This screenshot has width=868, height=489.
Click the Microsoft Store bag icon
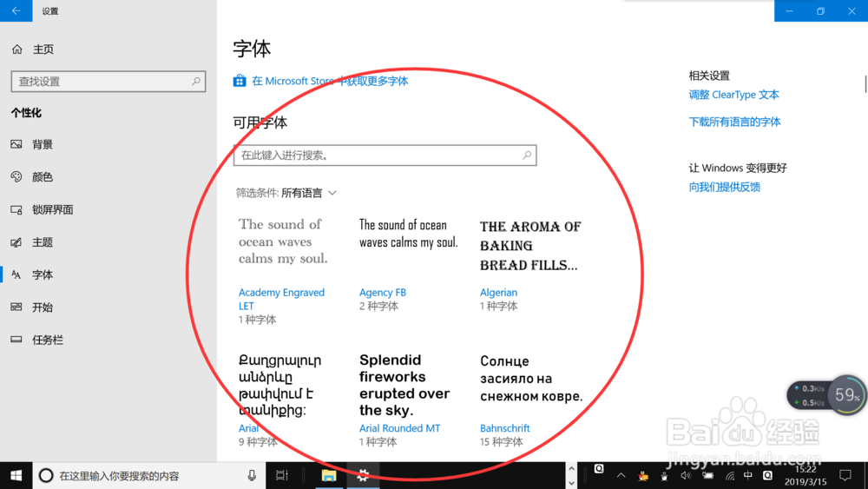coord(240,81)
